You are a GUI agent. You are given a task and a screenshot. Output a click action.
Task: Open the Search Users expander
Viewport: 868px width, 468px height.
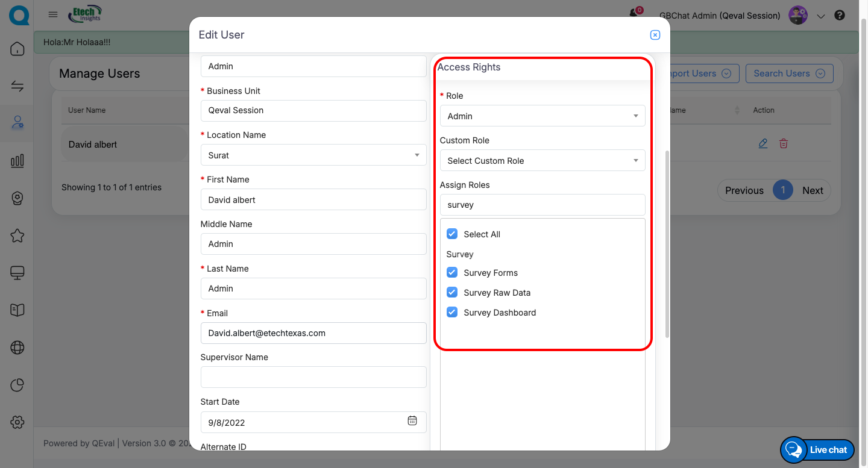tap(789, 73)
